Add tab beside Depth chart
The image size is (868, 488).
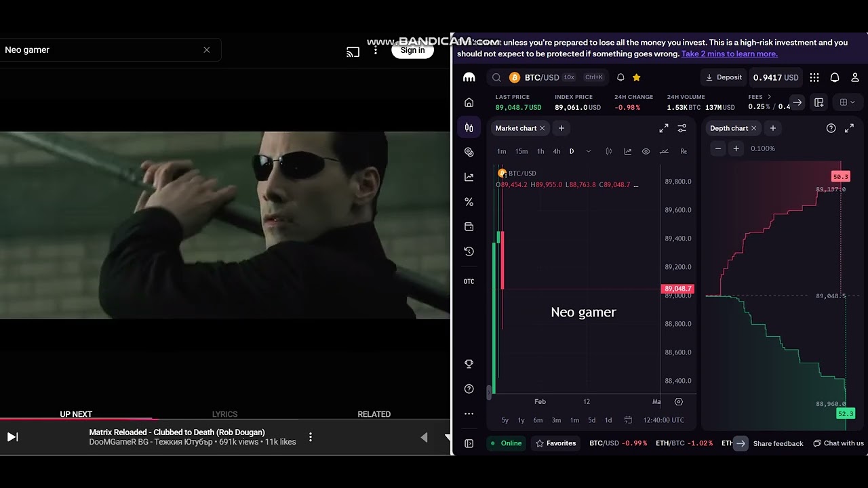[x=773, y=128]
